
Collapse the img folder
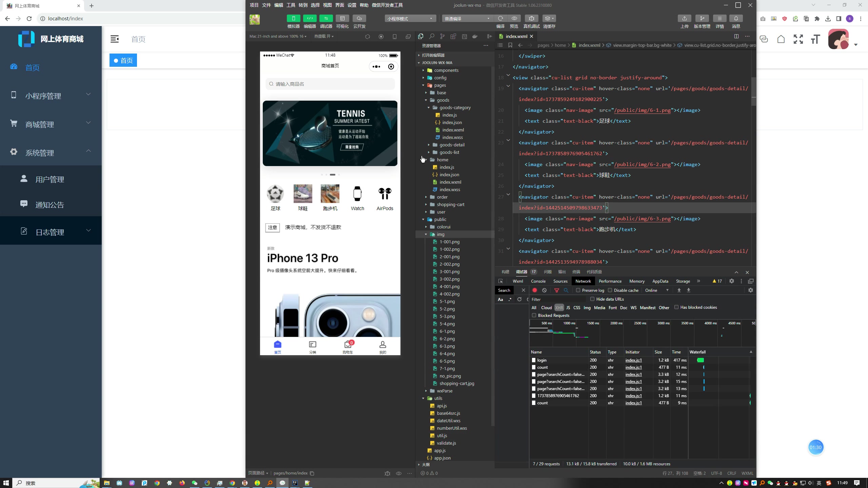[x=440, y=234]
